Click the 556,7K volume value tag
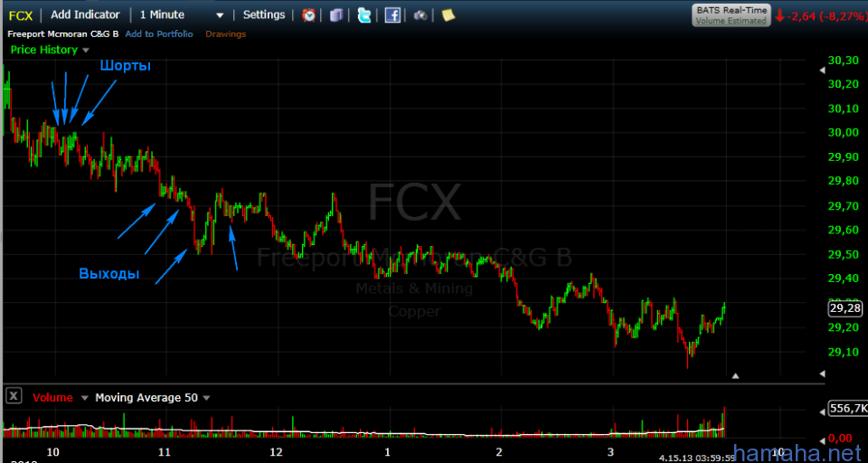The image size is (868, 463). click(x=847, y=408)
